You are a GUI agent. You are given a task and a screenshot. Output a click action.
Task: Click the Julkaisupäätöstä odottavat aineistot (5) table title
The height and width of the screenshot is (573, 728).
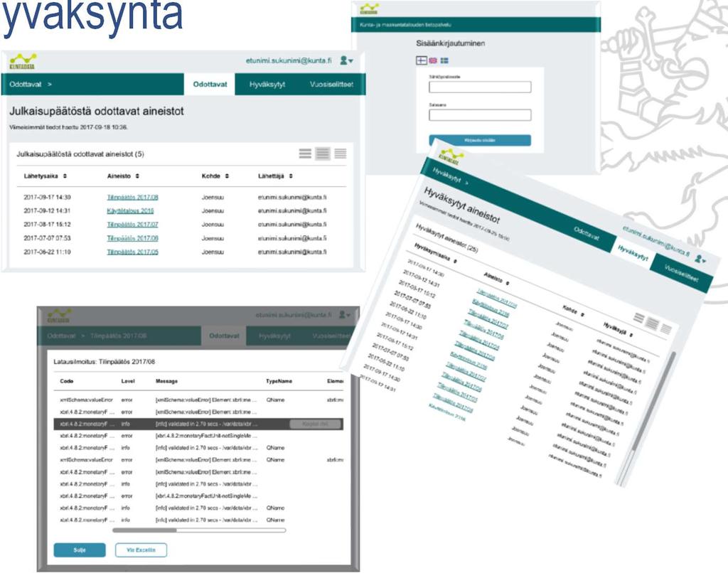(80, 154)
